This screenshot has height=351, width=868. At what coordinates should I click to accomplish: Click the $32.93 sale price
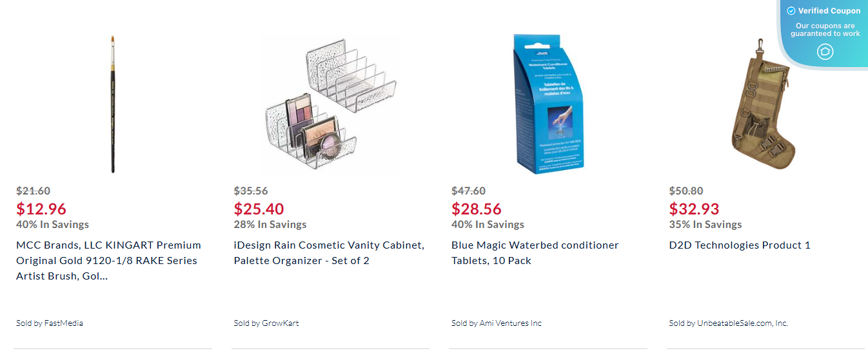click(x=694, y=209)
